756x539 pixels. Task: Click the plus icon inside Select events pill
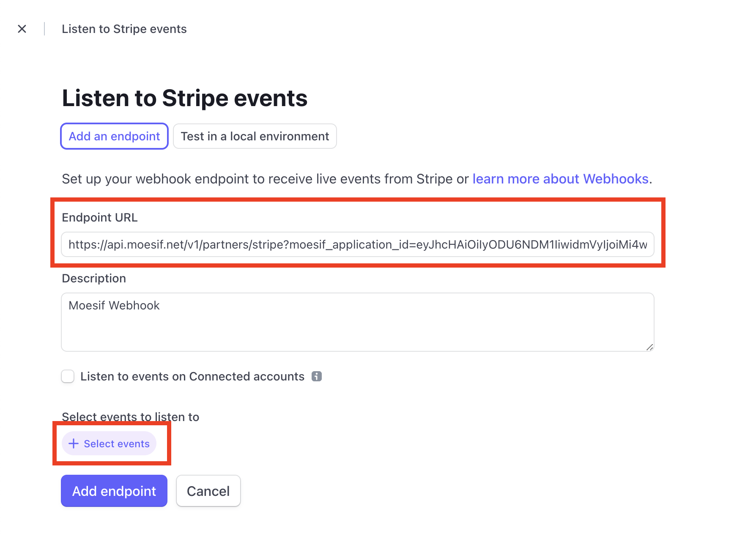click(x=74, y=443)
